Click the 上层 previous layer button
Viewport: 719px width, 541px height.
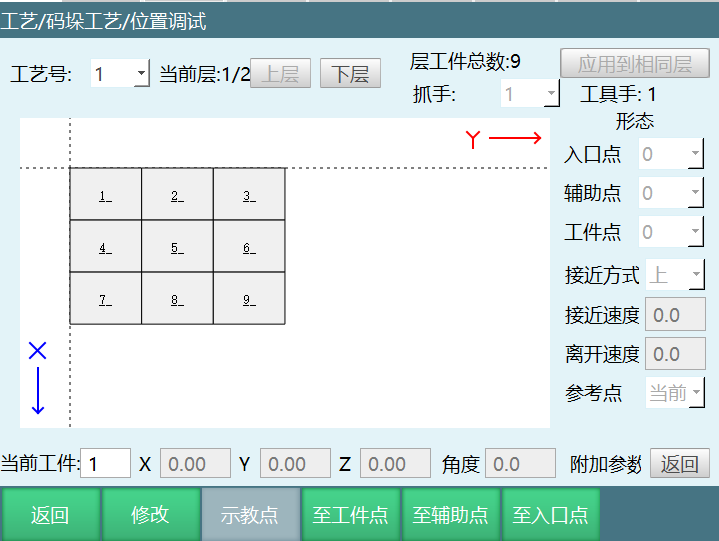point(280,74)
